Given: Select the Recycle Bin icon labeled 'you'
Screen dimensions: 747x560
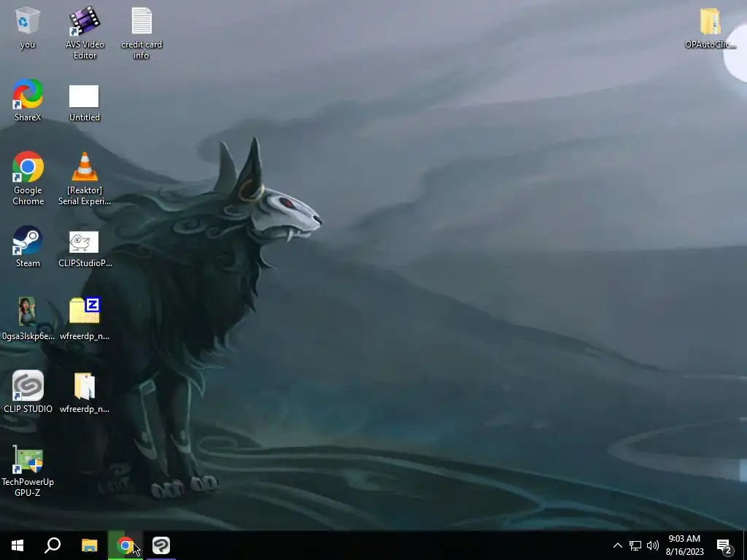Looking at the screenshot, I should click(28, 28).
